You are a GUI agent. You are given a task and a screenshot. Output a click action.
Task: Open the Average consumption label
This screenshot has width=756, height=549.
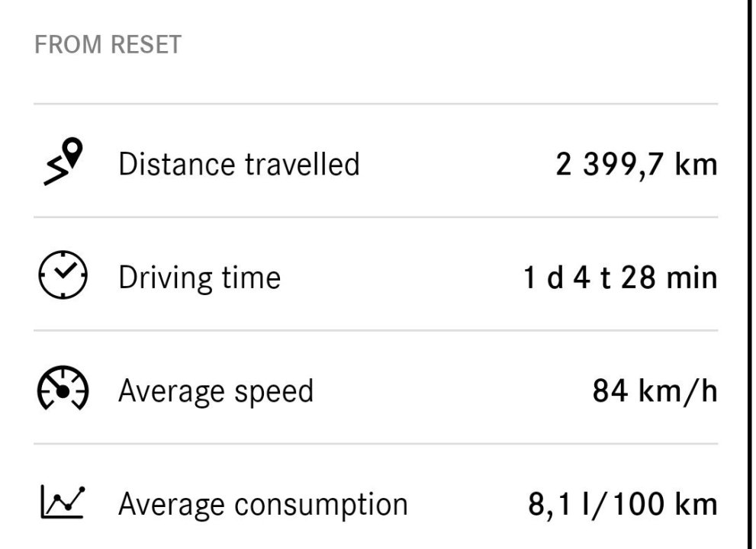pyautogui.click(x=263, y=504)
